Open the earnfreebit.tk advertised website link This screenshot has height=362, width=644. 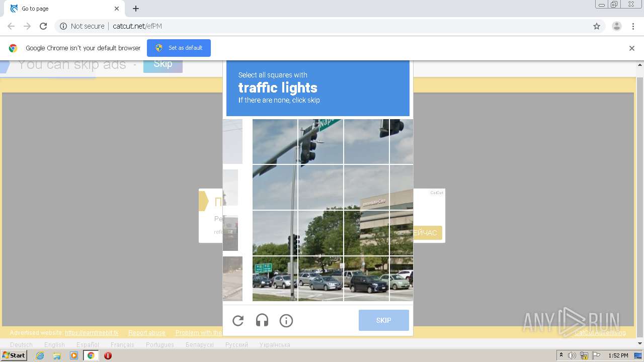92,333
